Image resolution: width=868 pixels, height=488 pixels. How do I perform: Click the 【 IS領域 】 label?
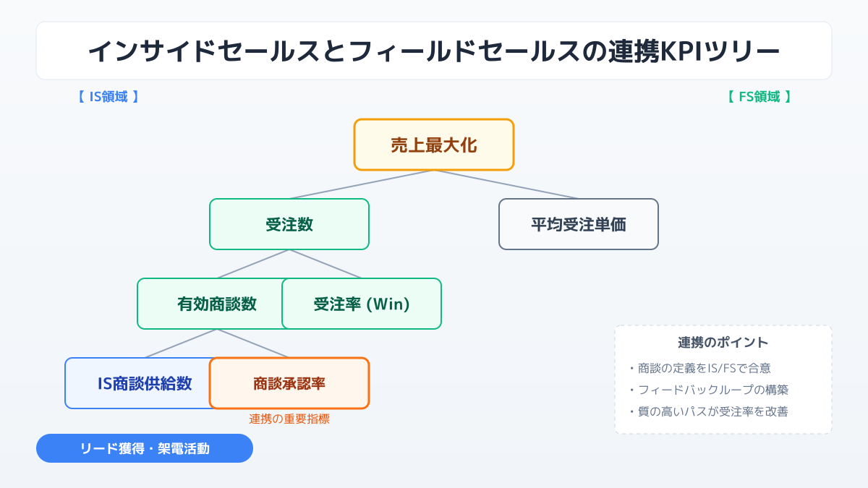point(107,96)
